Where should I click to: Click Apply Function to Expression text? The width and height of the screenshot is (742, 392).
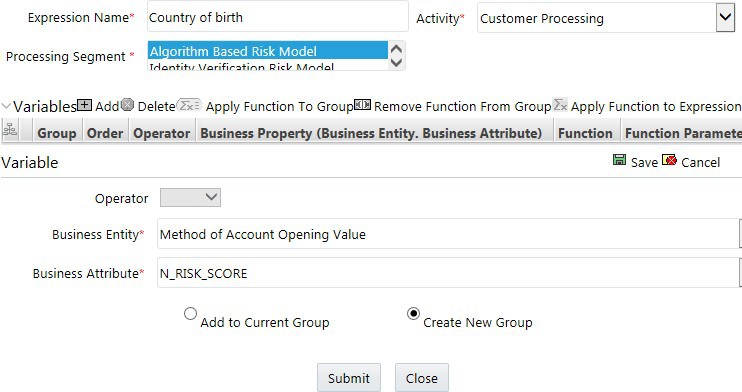[x=656, y=107]
